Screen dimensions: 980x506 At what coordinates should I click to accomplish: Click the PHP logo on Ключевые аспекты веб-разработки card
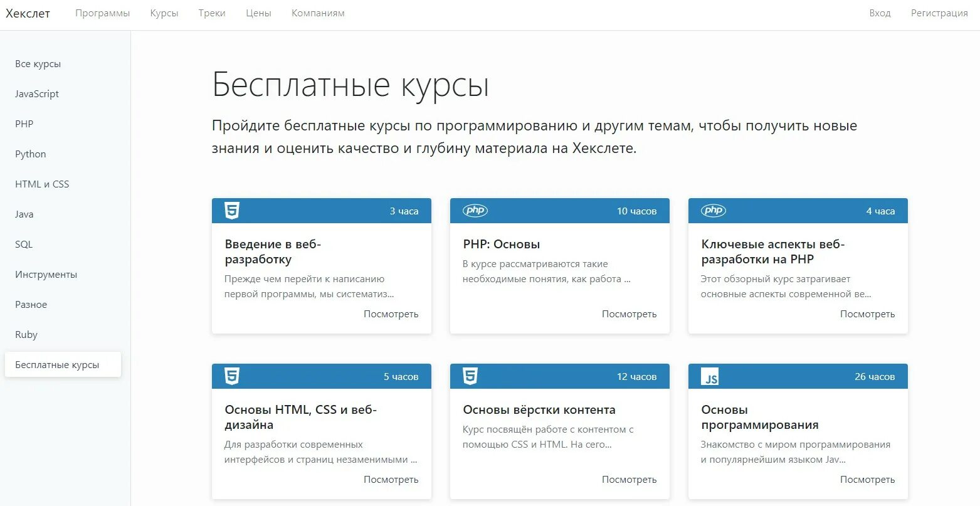[x=714, y=211]
